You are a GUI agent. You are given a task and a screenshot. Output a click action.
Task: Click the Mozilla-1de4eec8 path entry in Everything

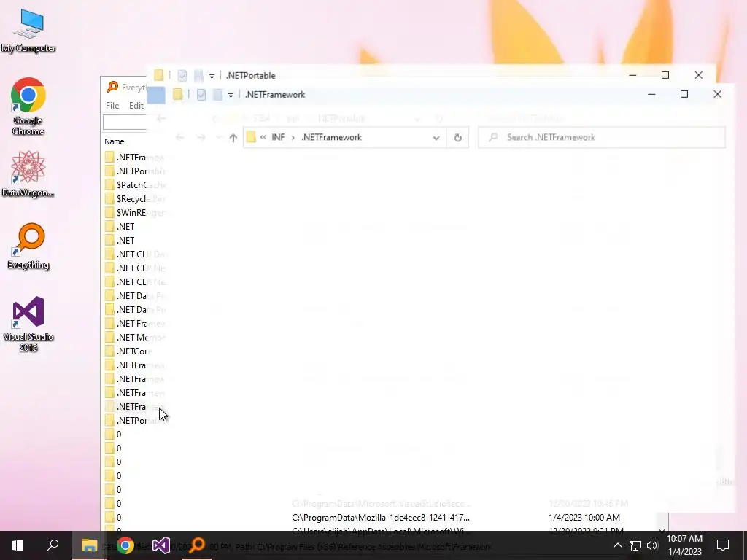point(381,517)
